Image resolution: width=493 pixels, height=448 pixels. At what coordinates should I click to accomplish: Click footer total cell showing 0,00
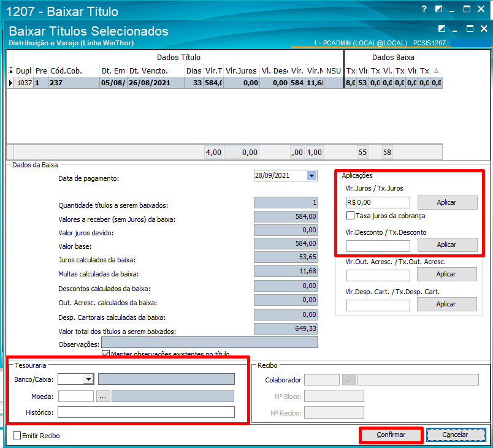click(242, 153)
